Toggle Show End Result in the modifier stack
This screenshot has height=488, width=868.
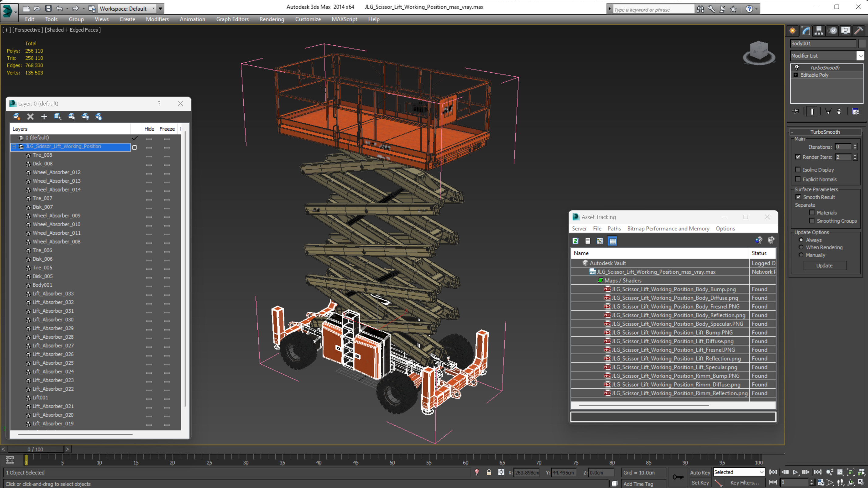pyautogui.click(x=812, y=111)
